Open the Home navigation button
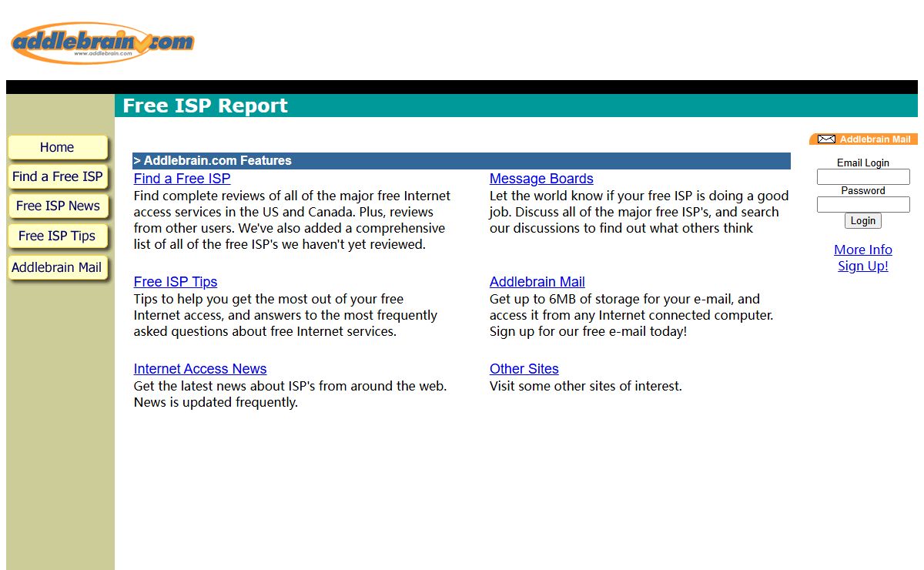 pyautogui.click(x=58, y=147)
